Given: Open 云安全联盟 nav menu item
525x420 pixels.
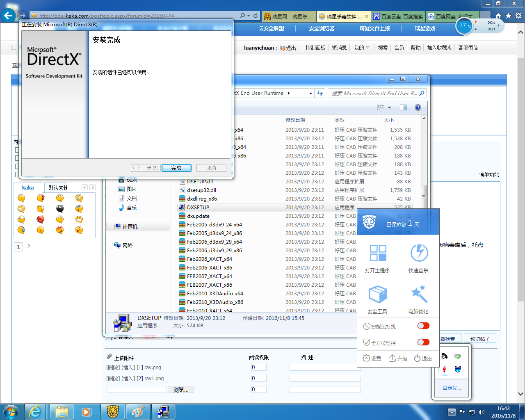Looking at the screenshot, I should (x=272, y=29).
